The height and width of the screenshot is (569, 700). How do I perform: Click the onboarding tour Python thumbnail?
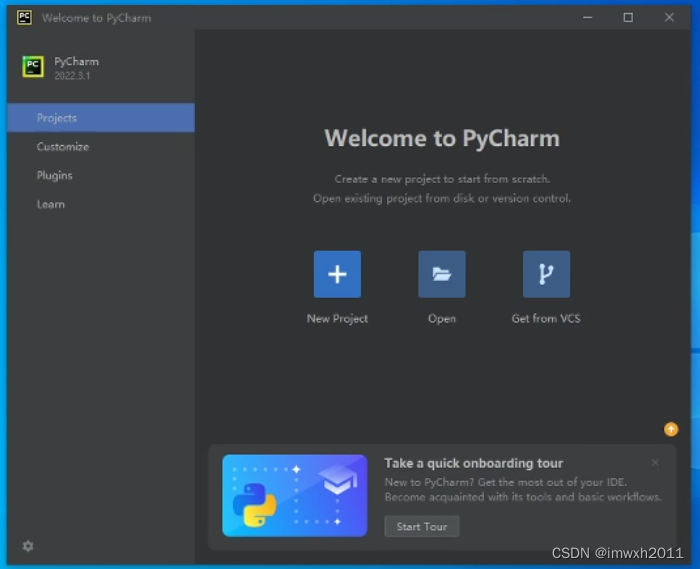coord(295,495)
